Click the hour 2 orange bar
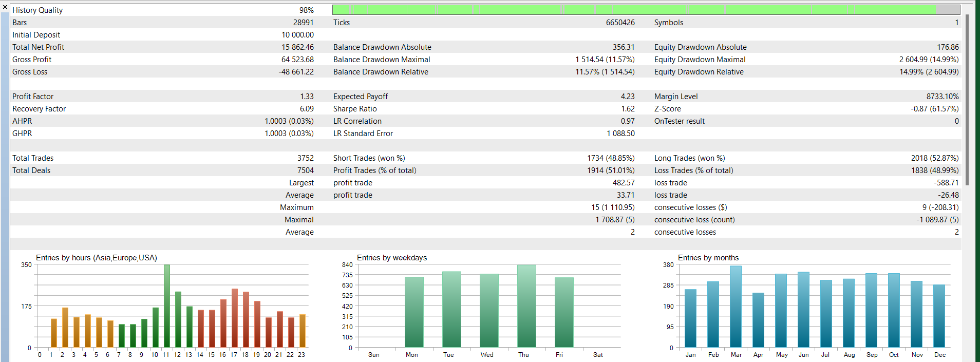Screen dimensions: 980x362 tap(65, 328)
